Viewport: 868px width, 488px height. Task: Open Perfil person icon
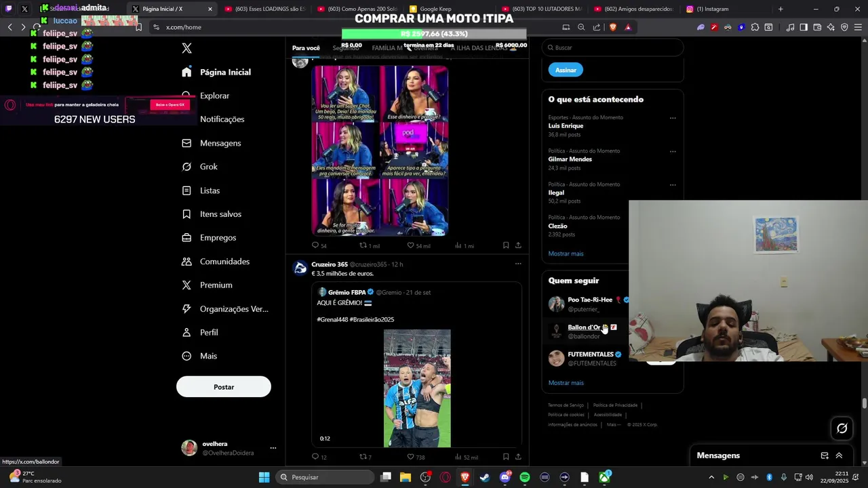pos(186,333)
